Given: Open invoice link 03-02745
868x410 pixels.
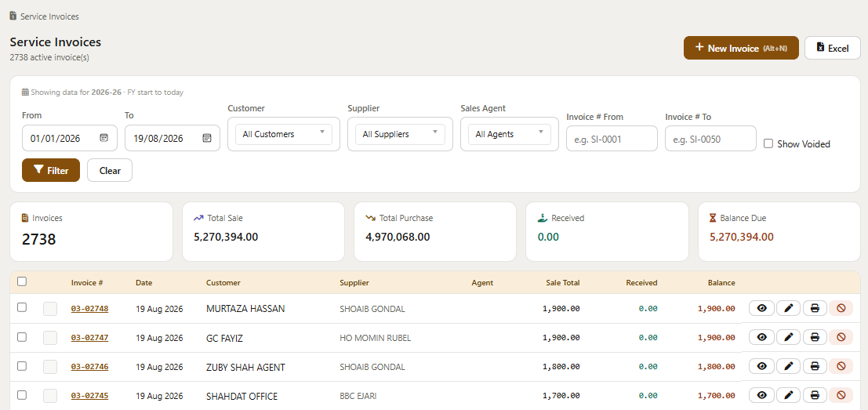Looking at the screenshot, I should click(x=89, y=396).
